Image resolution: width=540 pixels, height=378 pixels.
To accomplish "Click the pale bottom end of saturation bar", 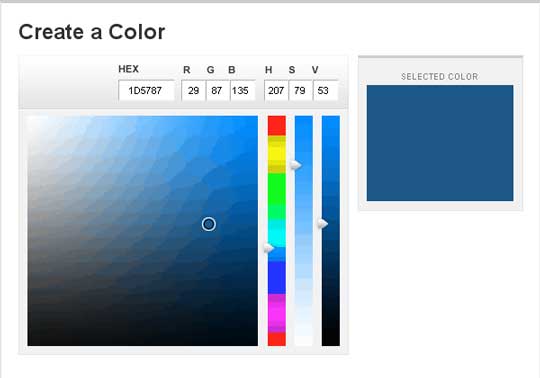I will click(x=304, y=341).
